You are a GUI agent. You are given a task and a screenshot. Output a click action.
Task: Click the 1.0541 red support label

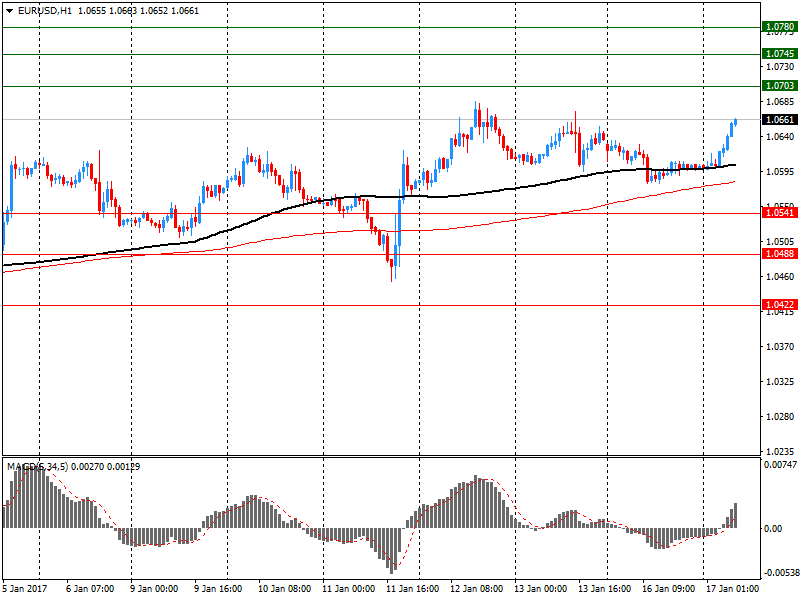pos(780,213)
